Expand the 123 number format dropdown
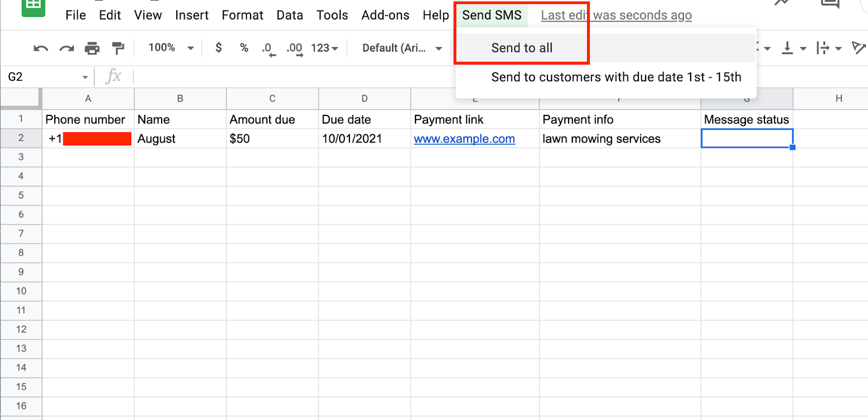This screenshot has height=420, width=868. 324,48
